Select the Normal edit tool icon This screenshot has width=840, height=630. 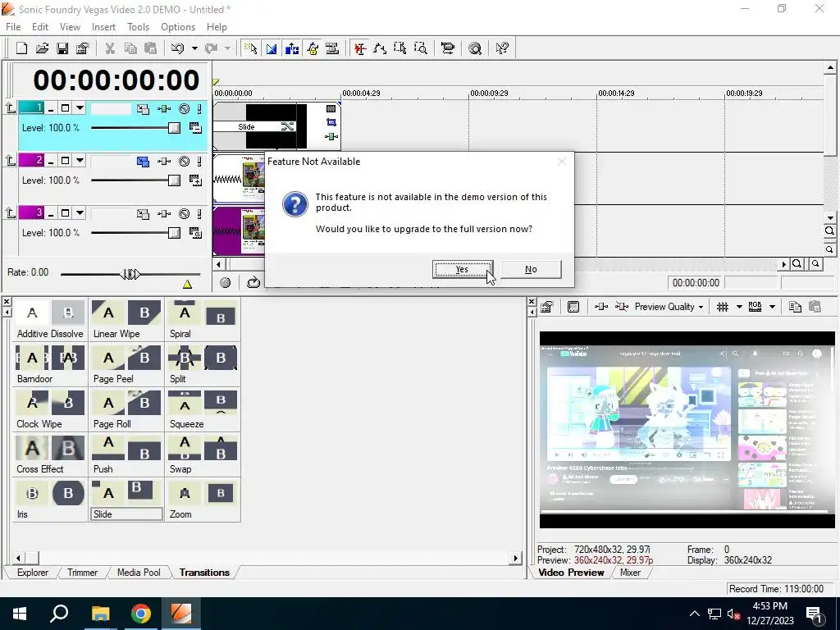(360, 48)
